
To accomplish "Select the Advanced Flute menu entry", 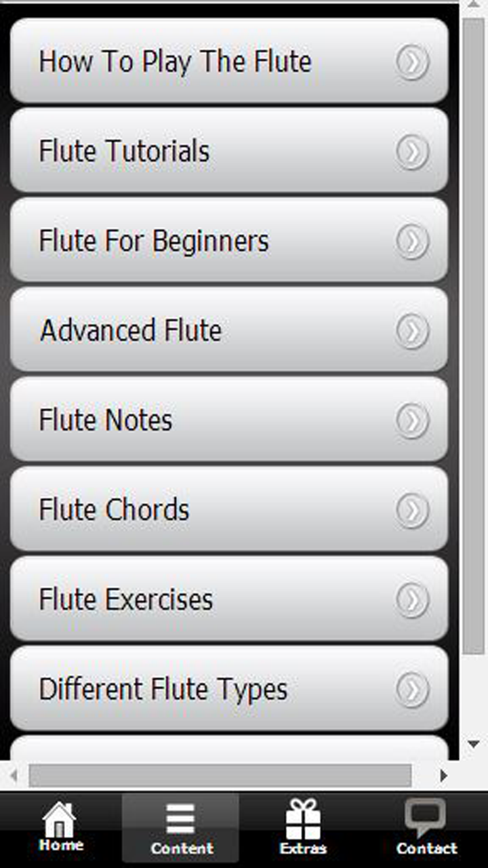I will pyautogui.click(x=131, y=330).
